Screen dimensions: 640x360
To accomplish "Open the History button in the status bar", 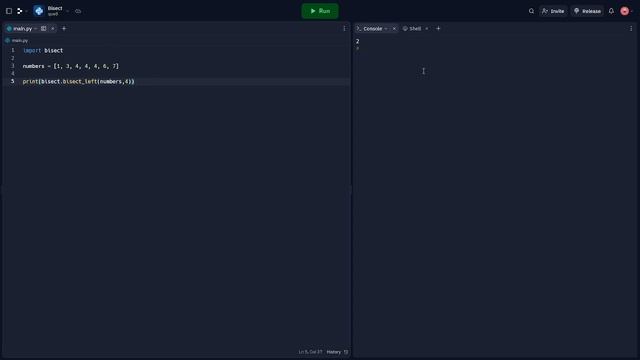I will click(333, 352).
